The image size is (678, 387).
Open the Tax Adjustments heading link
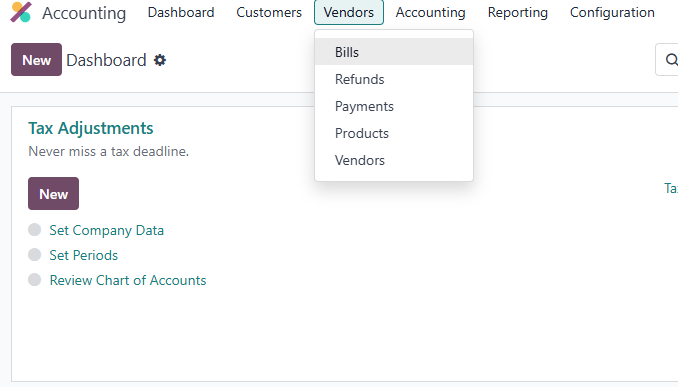tap(91, 128)
